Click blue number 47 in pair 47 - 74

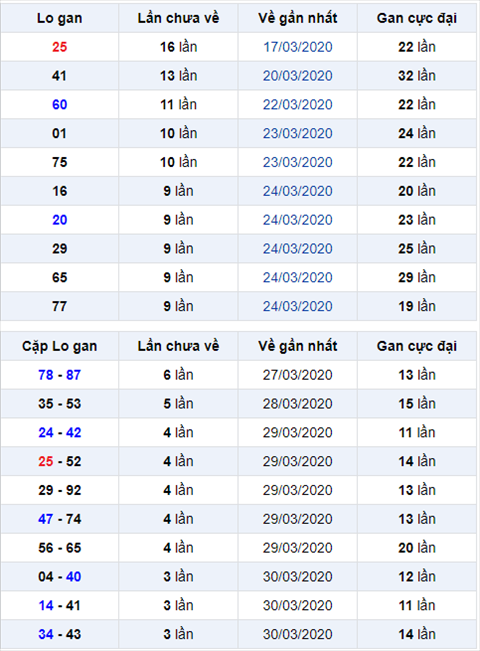(x=46, y=519)
